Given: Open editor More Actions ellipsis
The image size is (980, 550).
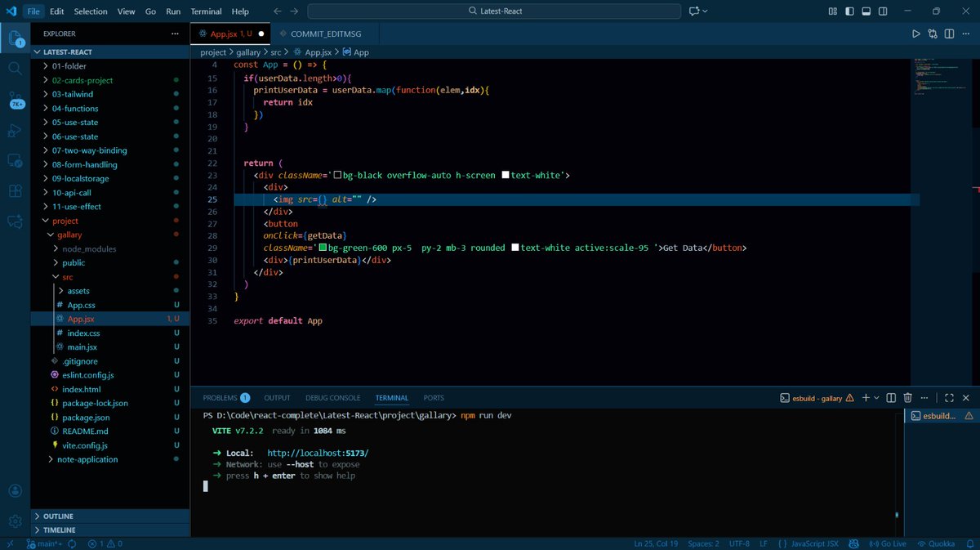Looking at the screenshot, I should click(966, 34).
